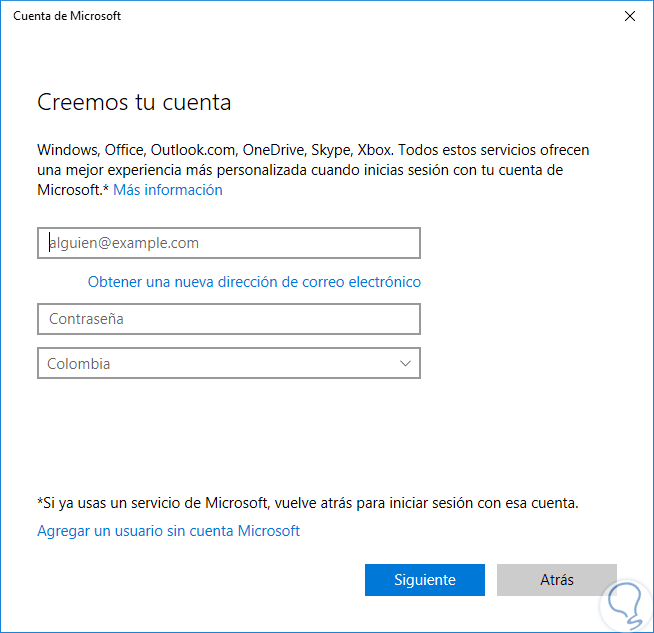Focus the alguien@example.com email field
Image resolution: width=654 pixels, height=633 pixels.
tap(229, 243)
